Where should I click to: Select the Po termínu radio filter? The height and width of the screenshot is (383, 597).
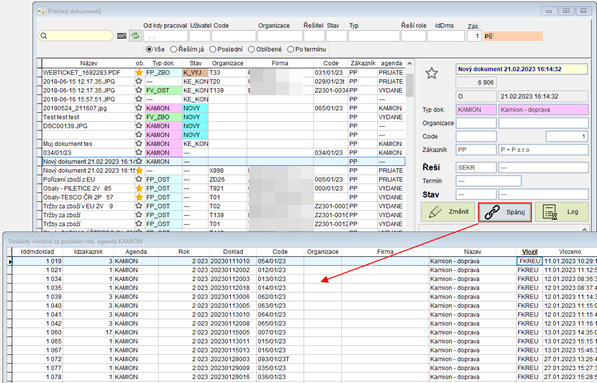tap(307, 49)
